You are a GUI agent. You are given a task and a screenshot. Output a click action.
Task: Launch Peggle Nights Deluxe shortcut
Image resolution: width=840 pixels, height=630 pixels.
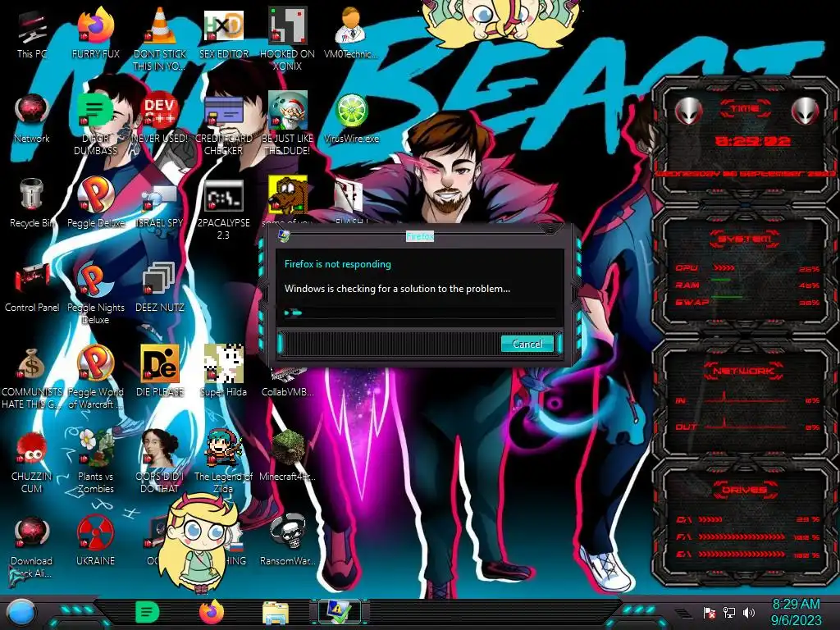[95, 293]
